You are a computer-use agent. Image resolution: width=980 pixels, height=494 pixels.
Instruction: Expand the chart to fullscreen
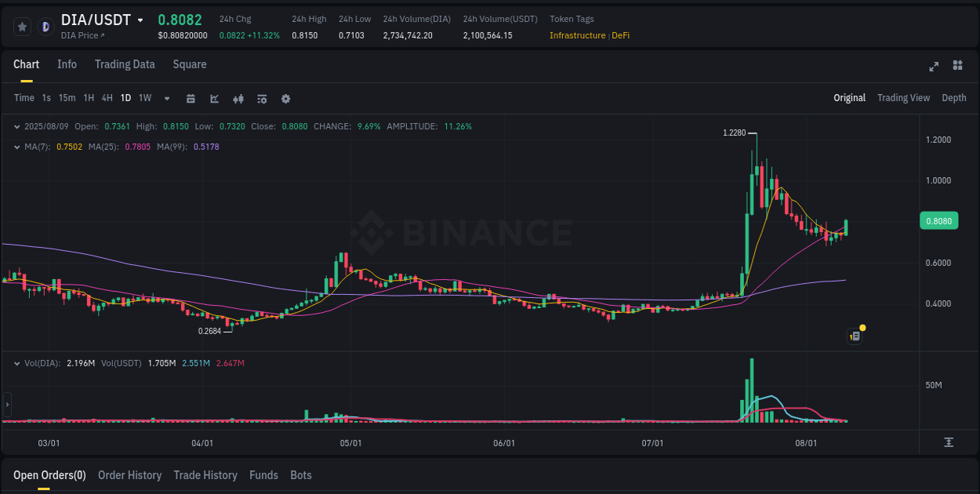click(x=934, y=67)
